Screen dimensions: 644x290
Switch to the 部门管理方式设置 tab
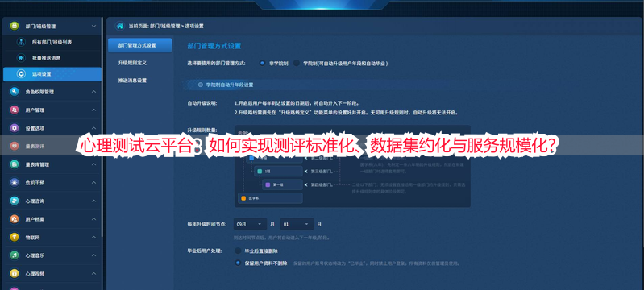[140, 45]
